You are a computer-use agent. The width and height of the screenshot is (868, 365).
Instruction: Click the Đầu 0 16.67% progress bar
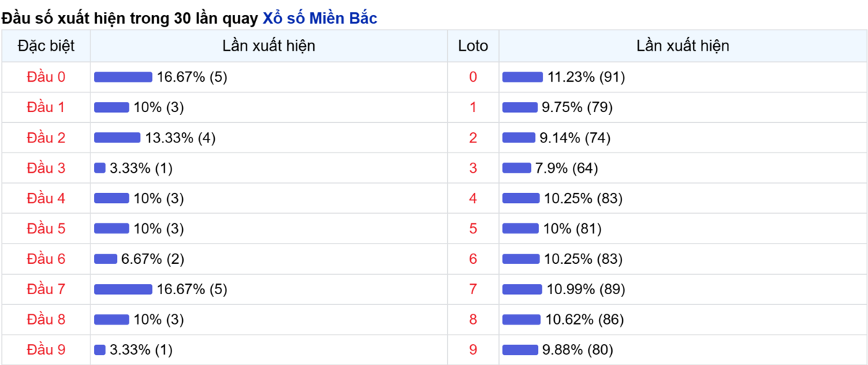pyautogui.click(x=123, y=77)
